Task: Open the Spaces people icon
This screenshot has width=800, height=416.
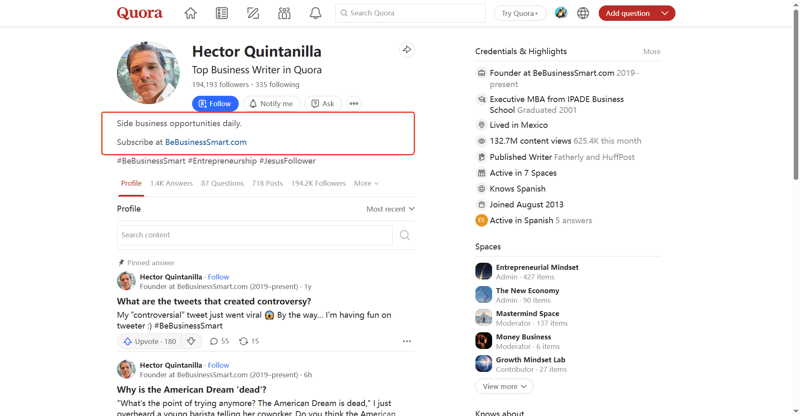Action: point(284,13)
